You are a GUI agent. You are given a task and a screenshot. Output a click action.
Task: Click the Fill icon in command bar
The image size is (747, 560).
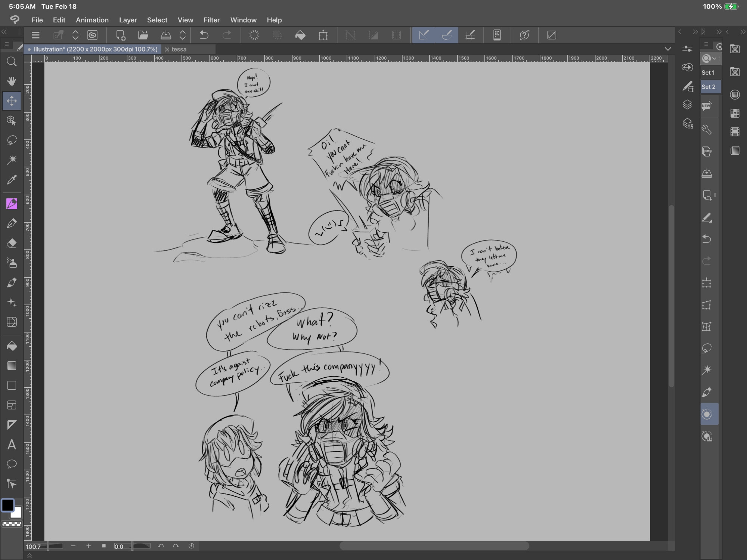(x=300, y=35)
